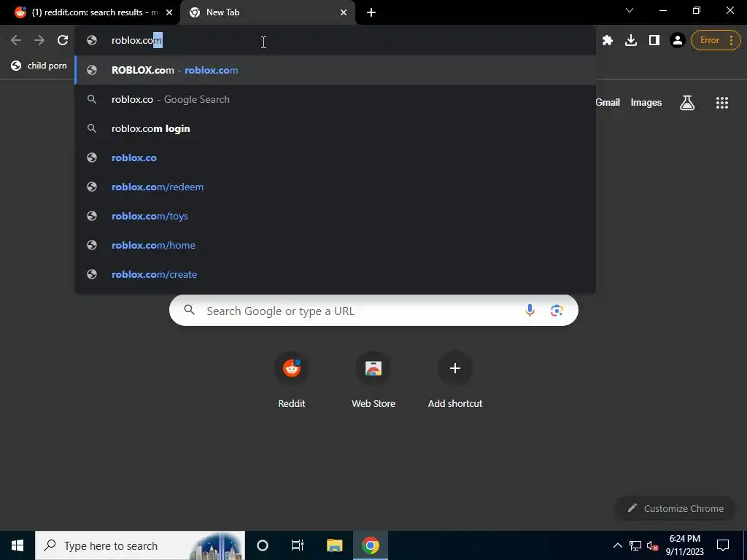Open Task View from the taskbar
This screenshot has width=747, height=560.
(x=298, y=545)
